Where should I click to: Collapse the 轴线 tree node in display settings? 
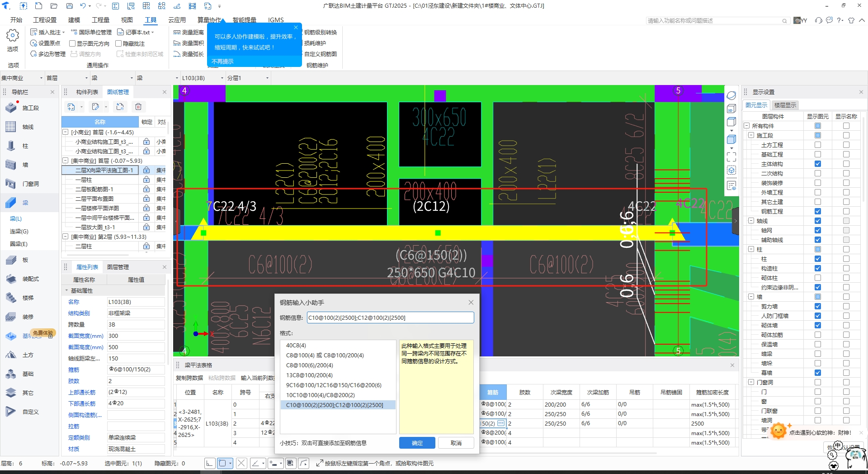click(x=751, y=221)
